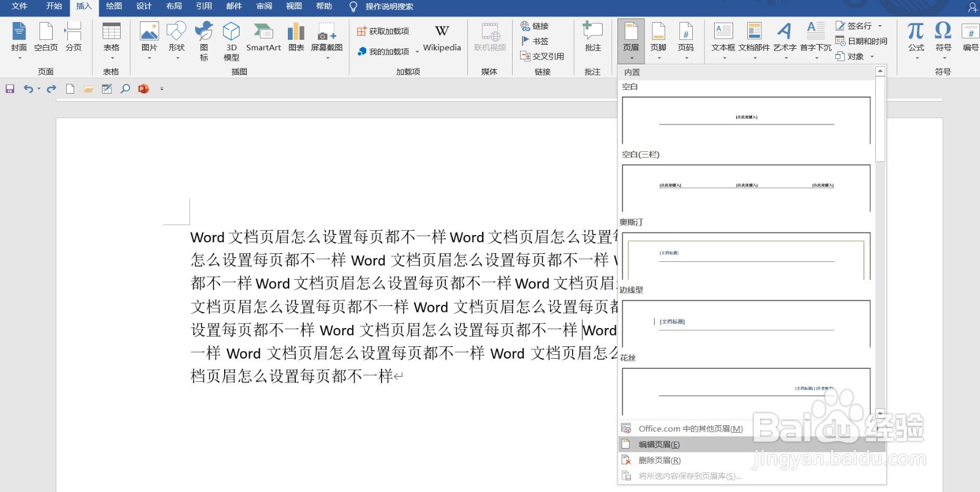The image size is (980, 492).
Task: Switch to the 布局 (Layout) tab
Action: click(x=174, y=6)
